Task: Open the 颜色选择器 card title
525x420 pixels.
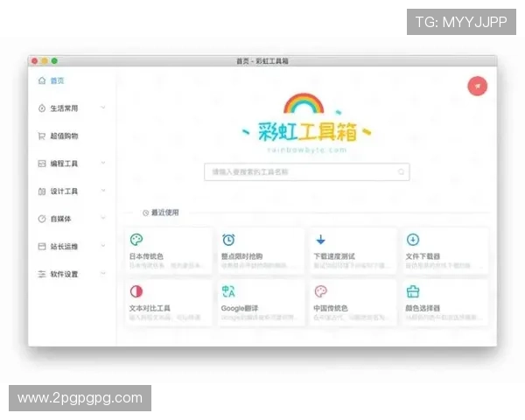Action: [423, 308]
